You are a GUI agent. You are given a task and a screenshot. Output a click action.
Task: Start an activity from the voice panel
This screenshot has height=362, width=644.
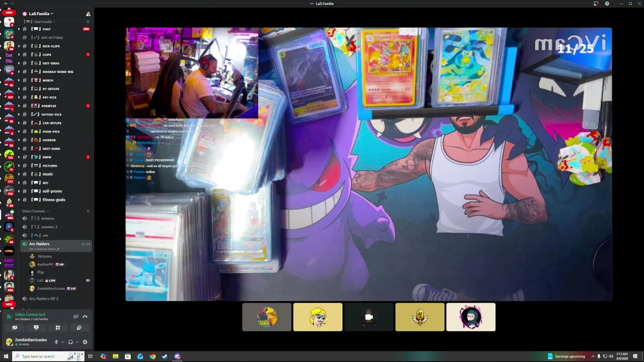pyautogui.click(x=57, y=328)
